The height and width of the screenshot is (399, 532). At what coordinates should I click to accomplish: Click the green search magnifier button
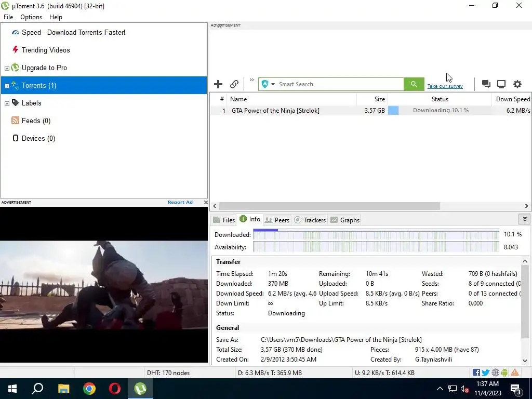414,84
